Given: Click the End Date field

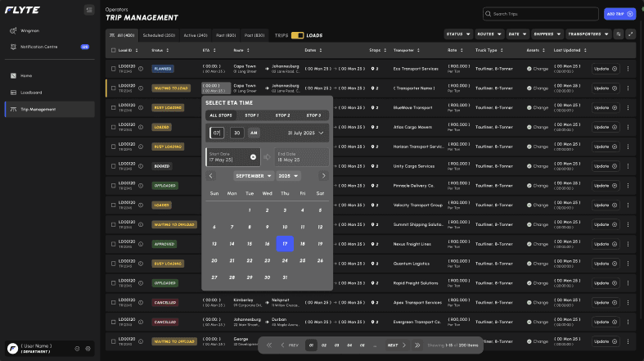Looking at the screenshot, I should click(301, 157).
